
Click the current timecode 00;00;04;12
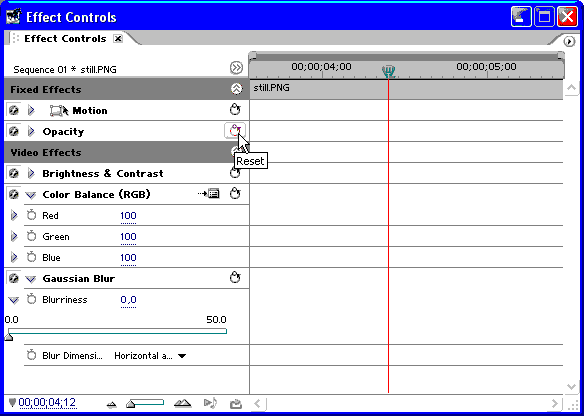(47, 403)
